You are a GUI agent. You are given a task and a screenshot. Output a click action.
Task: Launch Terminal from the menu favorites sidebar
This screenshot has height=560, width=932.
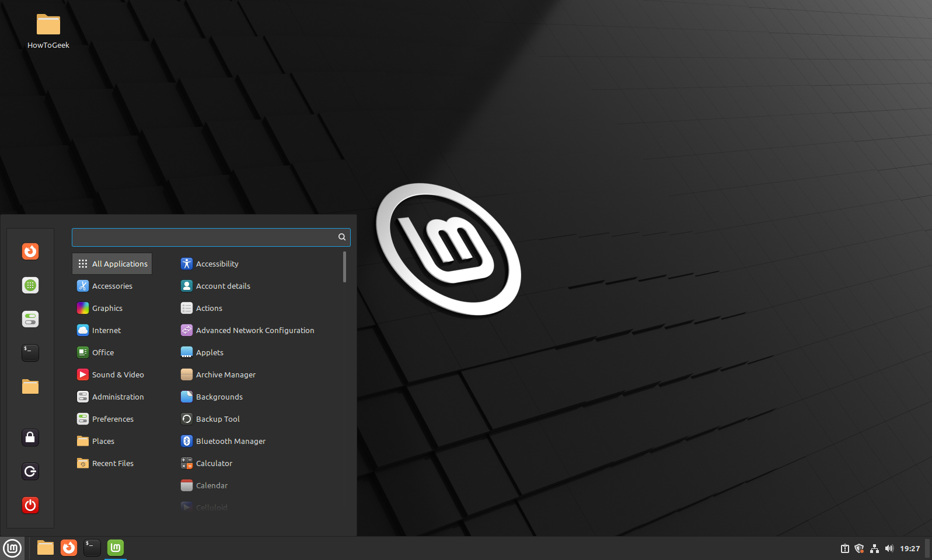click(x=30, y=353)
